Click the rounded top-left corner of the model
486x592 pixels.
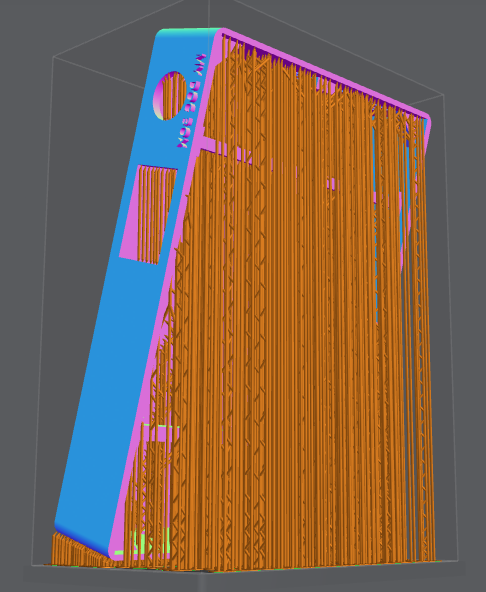click(x=160, y=35)
